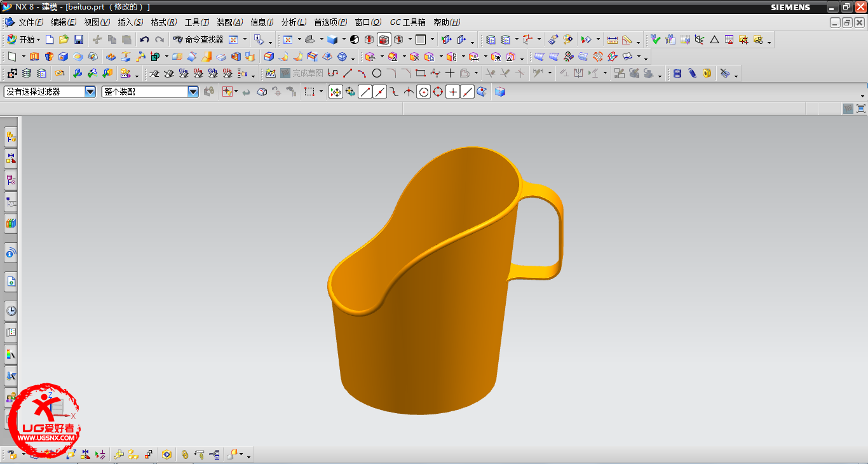
Task: Click the Fit view icon
Action: [287, 39]
